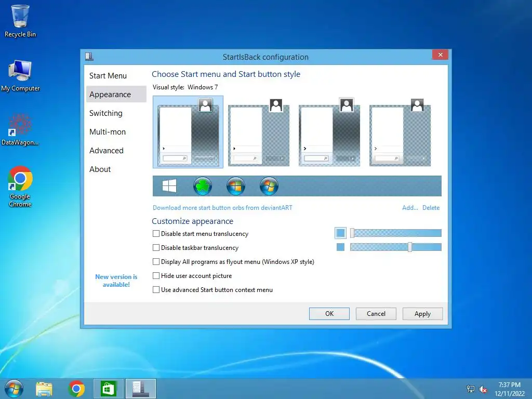
Task: Enable Disable start menu translucency checkbox
Action: click(156, 233)
